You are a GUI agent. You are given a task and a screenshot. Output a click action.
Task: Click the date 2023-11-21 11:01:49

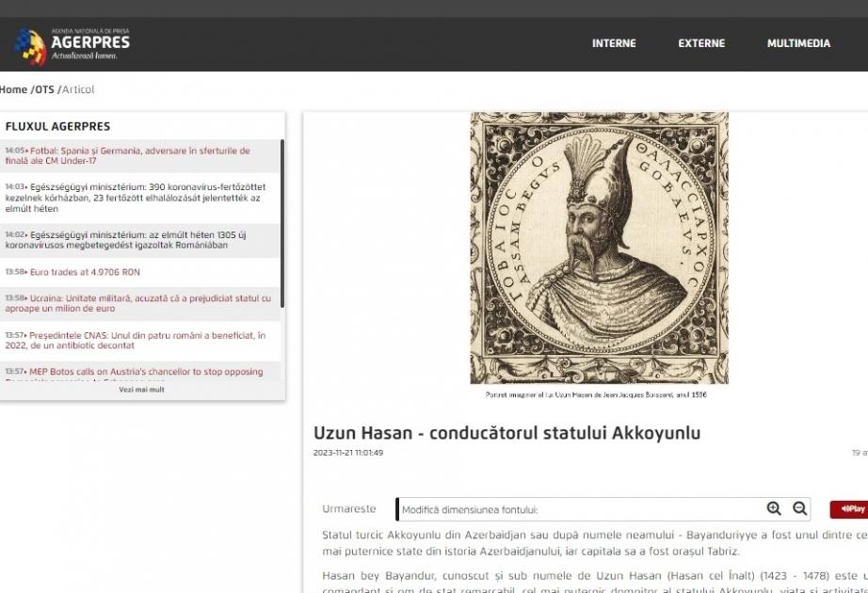[x=348, y=453]
